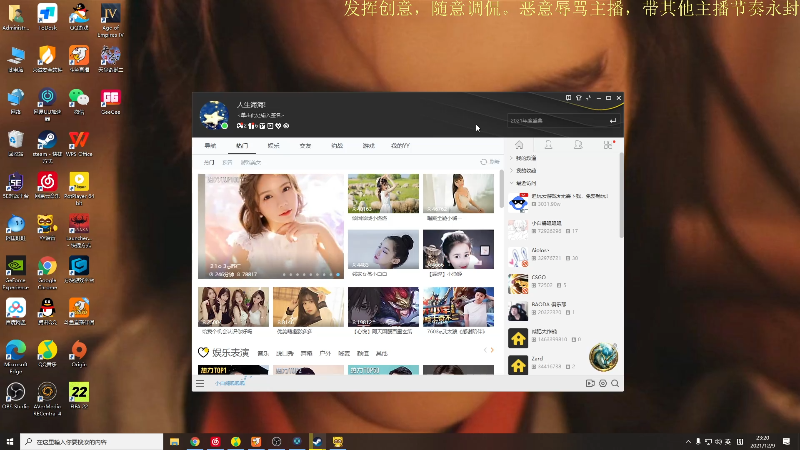This screenshot has height=450, width=800.
Task: Click the Windows taskbar search box
Action: click(x=92, y=441)
